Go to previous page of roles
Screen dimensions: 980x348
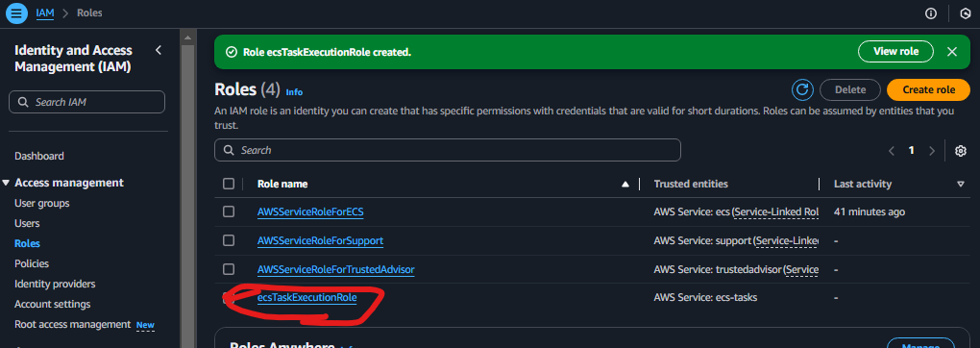point(892,150)
